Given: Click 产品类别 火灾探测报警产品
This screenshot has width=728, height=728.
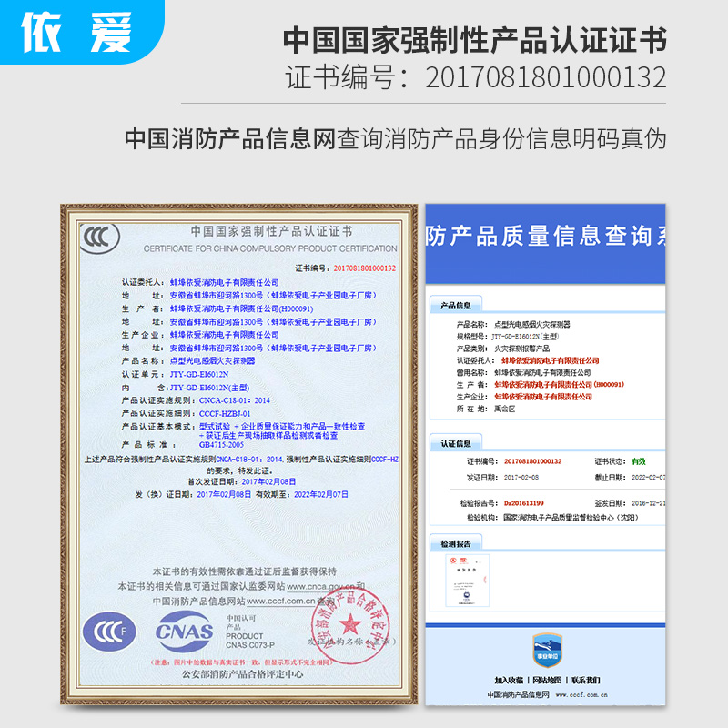Looking at the screenshot, I should pos(521,349).
